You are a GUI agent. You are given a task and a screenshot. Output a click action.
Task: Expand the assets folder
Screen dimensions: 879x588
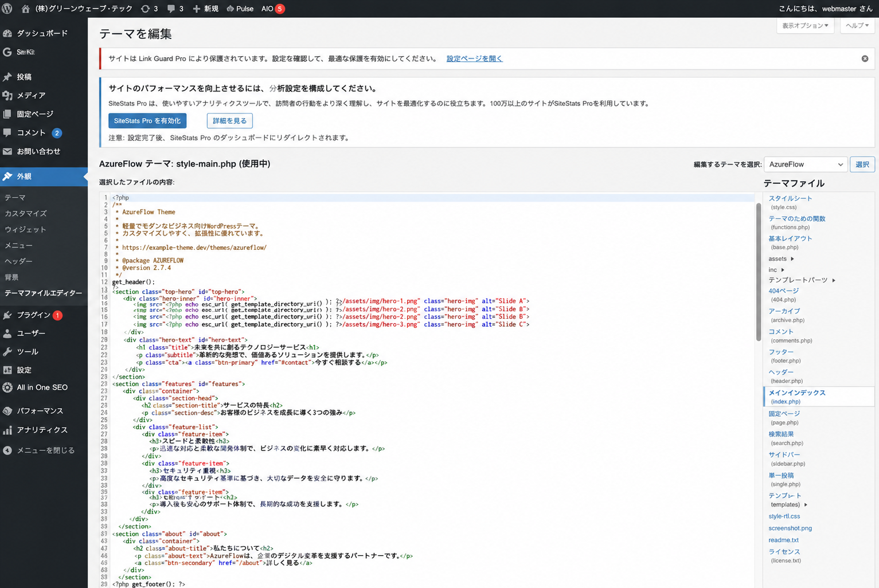(x=792, y=259)
